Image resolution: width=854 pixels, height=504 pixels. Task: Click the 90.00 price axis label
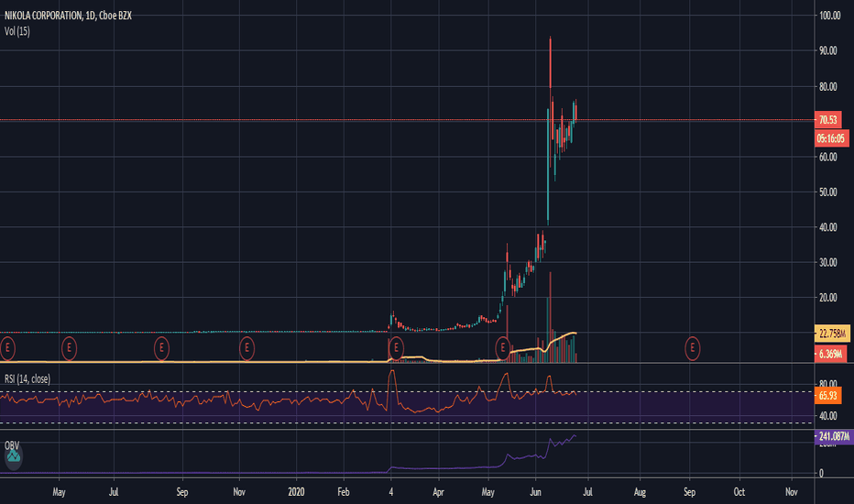tap(827, 50)
